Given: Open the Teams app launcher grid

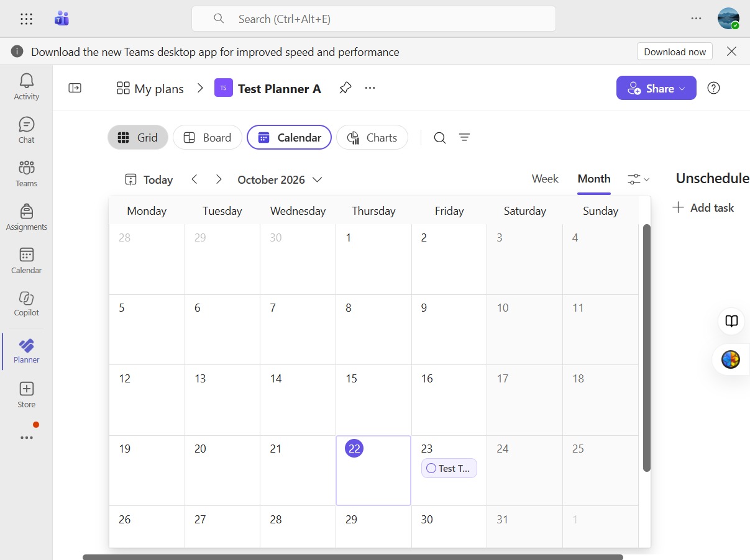Looking at the screenshot, I should 26,19.
